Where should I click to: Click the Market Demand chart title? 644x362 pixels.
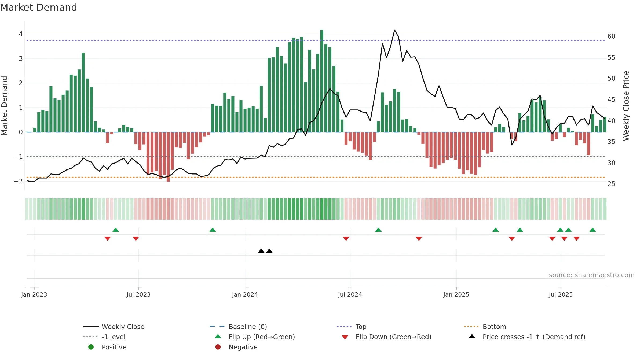coord(39,8)
